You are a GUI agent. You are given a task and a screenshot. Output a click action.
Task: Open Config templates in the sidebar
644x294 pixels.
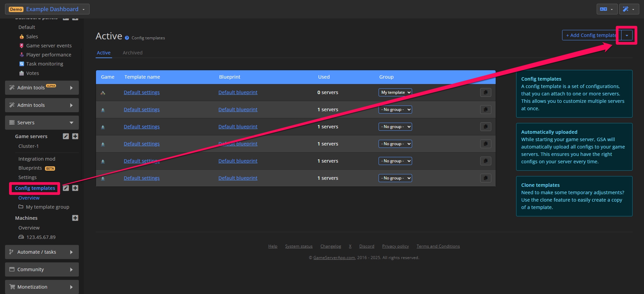point(35,188)
